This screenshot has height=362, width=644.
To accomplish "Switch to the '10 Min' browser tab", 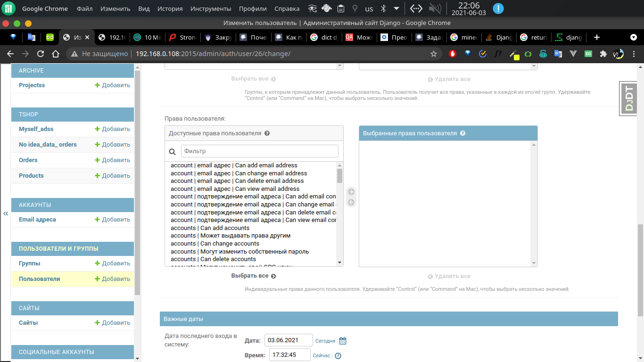I will [x=147, y=37].
